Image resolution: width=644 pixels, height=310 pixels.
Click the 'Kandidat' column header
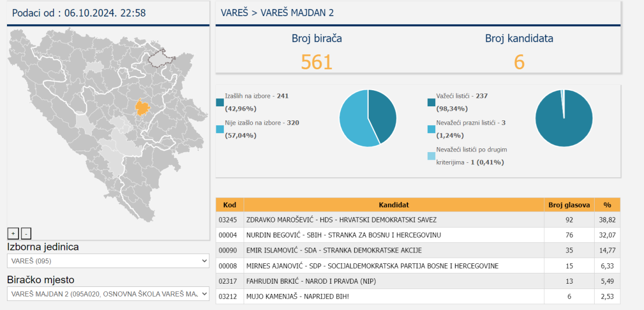pos(394,205)
